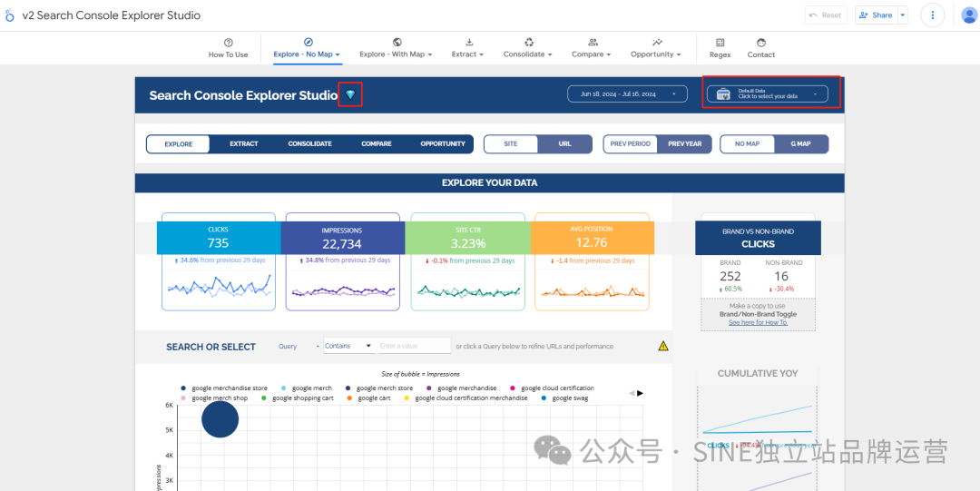Click the Share button
980x491 pixels.
(877, 15)
